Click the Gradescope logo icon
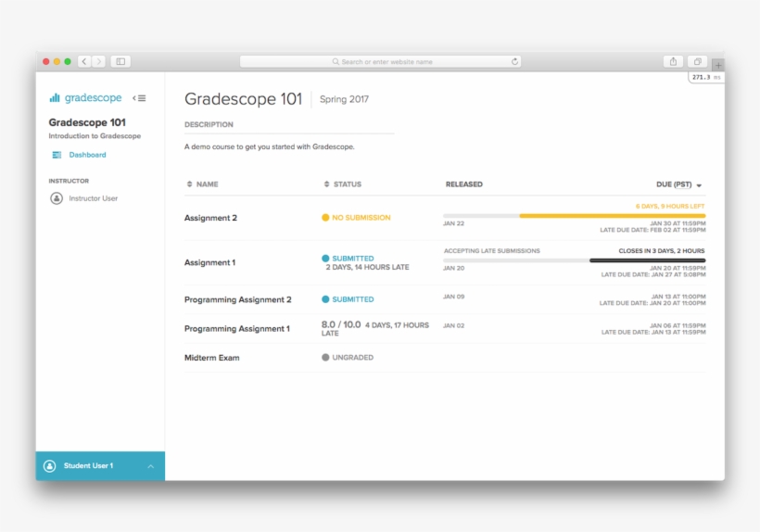The width and height of the screenshot is (760, 532). tap(55, 98)
